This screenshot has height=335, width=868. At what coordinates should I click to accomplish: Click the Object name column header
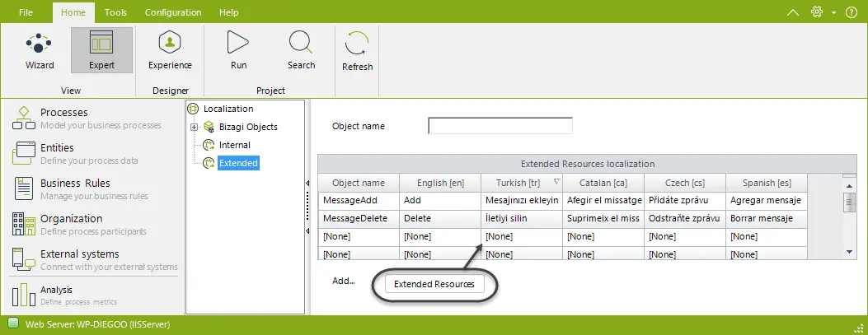click(358, 183)
